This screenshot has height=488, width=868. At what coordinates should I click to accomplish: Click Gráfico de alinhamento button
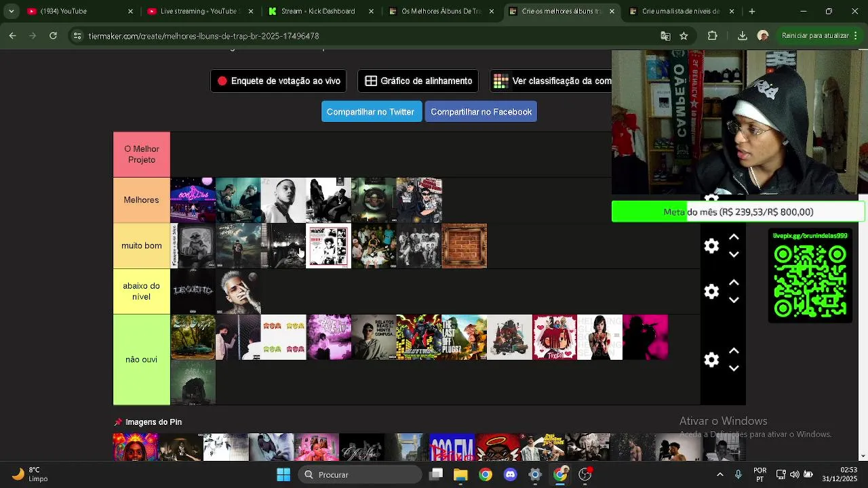pyautogui.click(x=418, y=81)
